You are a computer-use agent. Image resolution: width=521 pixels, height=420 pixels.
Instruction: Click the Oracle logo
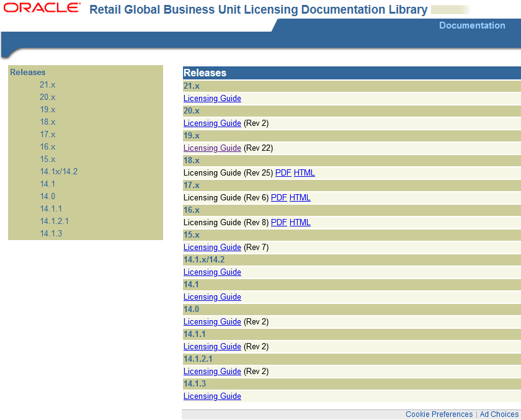pyautogui.click(x=42, y=8)
